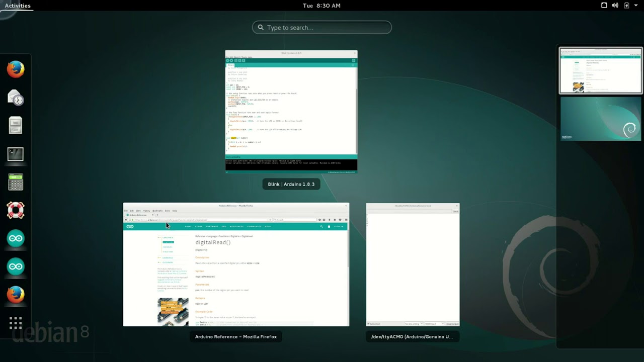
Task: Click the Arduino icon directly above the lower Firefox
Action: 16,266
